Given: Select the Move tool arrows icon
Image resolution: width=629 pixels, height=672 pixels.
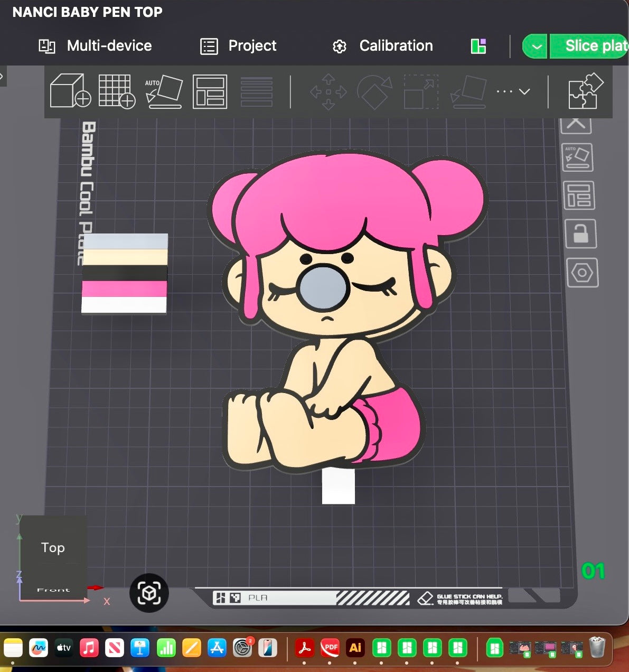Looking at the screenshot, I should point(328,92).
